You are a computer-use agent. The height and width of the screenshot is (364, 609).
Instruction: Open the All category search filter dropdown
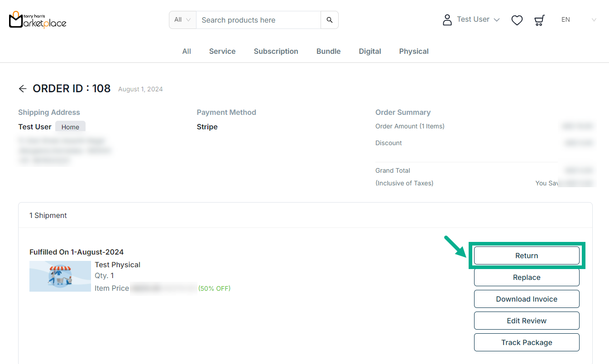coord(182,20)
